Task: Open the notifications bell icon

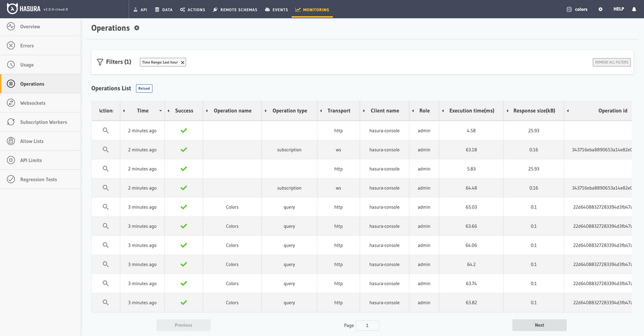Action: pos(634,10)
